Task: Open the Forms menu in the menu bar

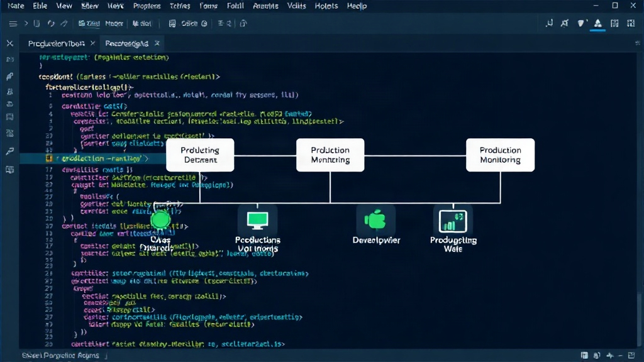Action: coord(209,6)
